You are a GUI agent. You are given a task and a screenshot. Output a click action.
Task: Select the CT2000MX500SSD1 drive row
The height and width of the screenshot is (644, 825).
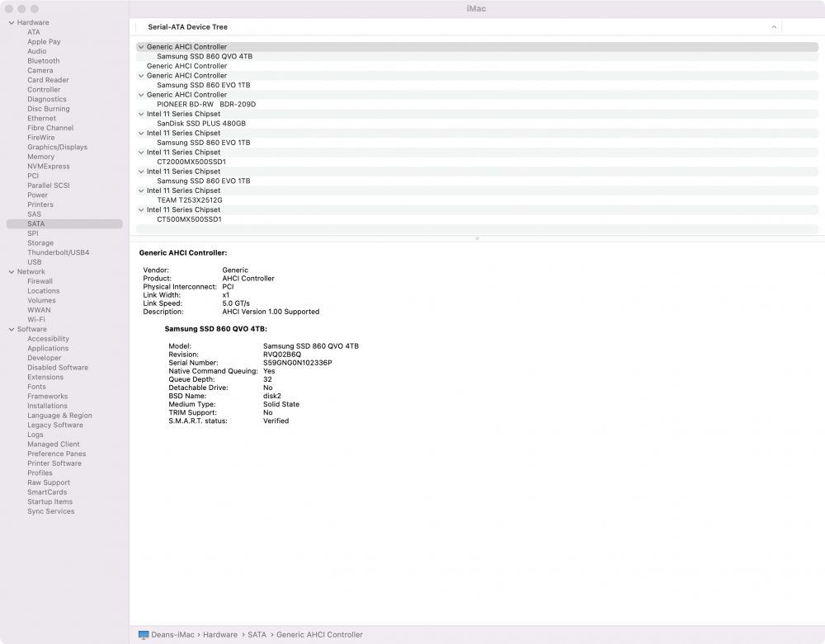(x=477, y=162)
